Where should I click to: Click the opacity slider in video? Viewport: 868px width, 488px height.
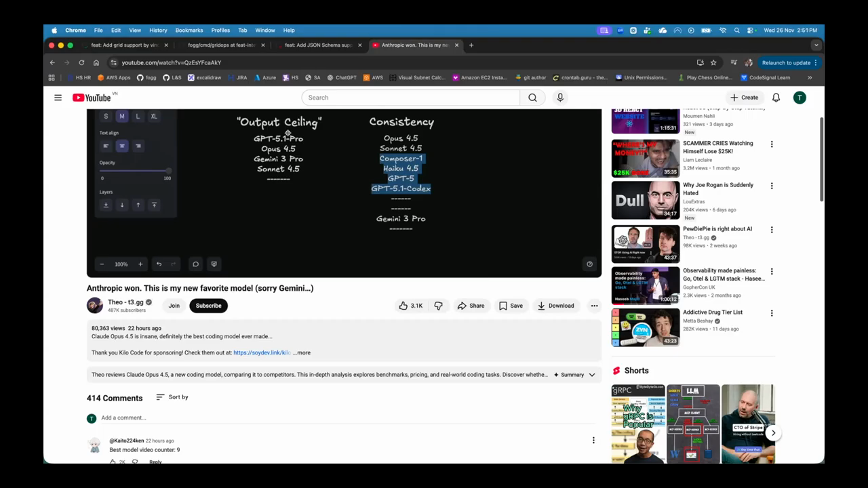pos(136,171)
